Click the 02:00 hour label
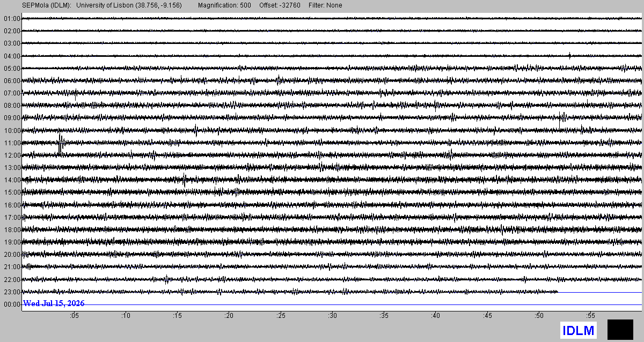This screenshot has height=342, width=644. 12,31
